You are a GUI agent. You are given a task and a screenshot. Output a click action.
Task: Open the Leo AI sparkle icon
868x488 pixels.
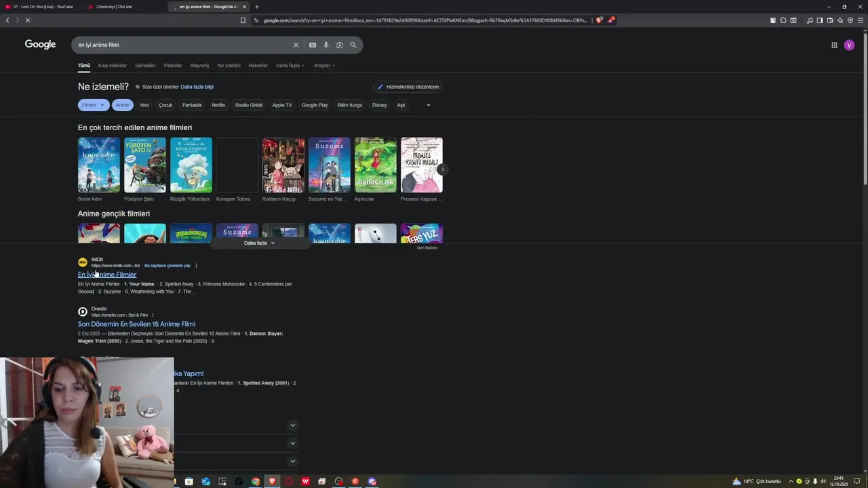point(840,20)
